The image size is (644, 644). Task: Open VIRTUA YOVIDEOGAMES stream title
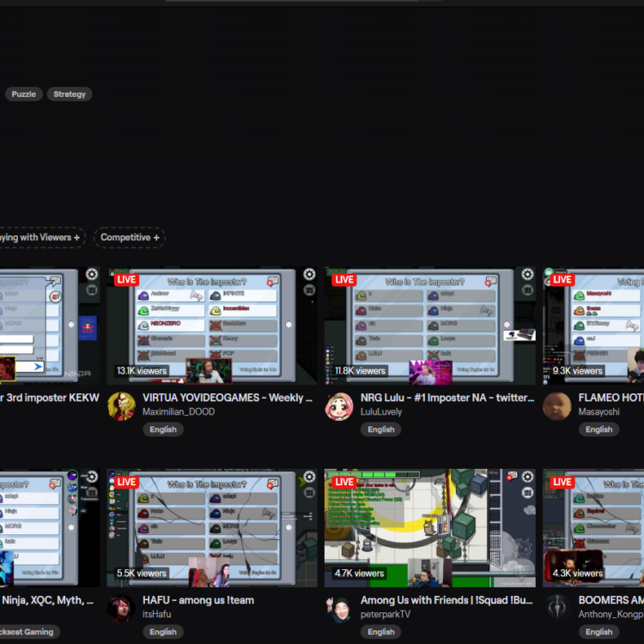(x=227, y=398)
